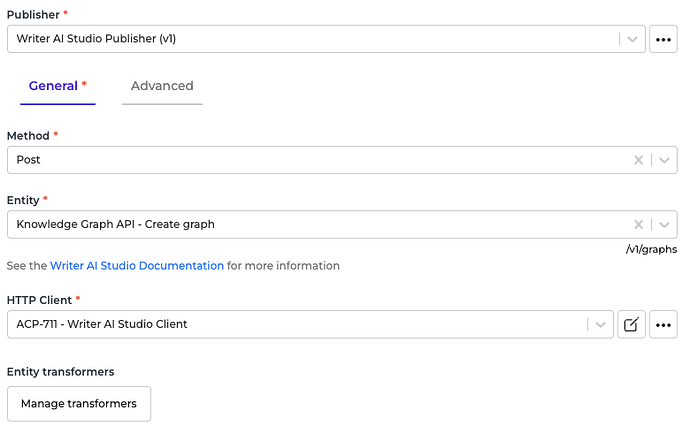This screenshot has height=441, width=690.
Task: Click the Entity transformers label
Action: point(60,372)
